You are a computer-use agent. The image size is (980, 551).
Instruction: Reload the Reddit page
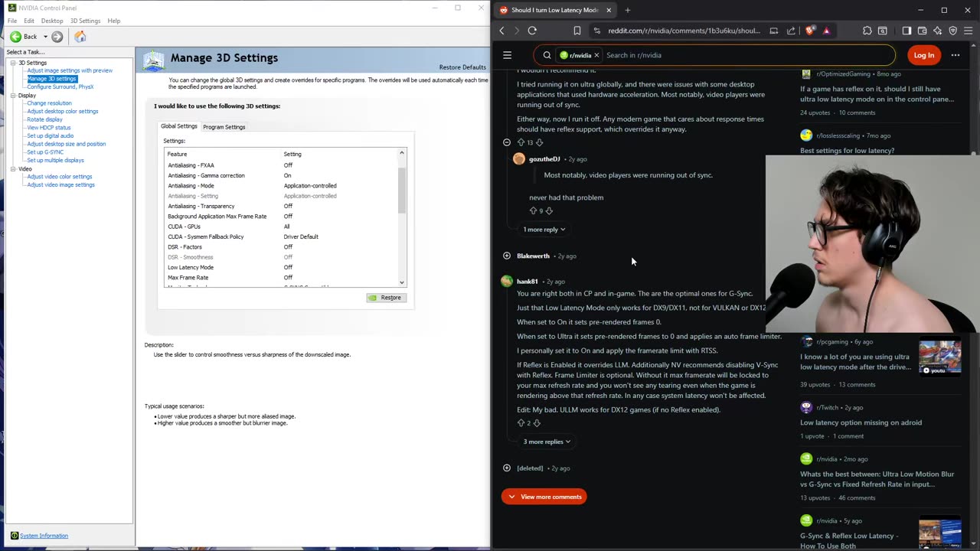pyautogui.click(x=532, y=31)
